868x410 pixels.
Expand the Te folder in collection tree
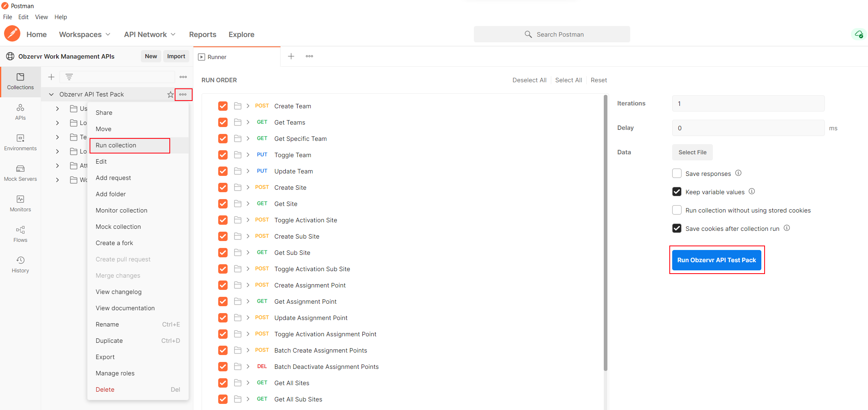click(x=57, y=137)
